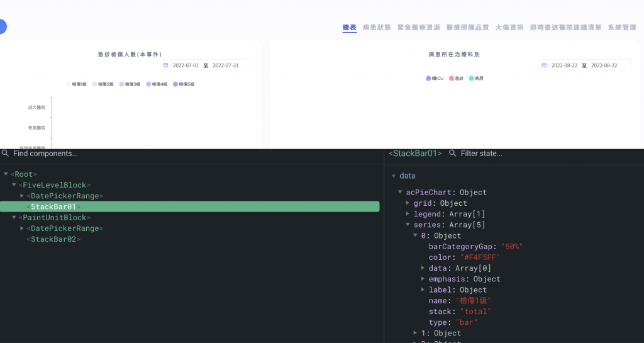644x343 pixels.
Task: Select StackBar02 in component tree
Action: 53,239
